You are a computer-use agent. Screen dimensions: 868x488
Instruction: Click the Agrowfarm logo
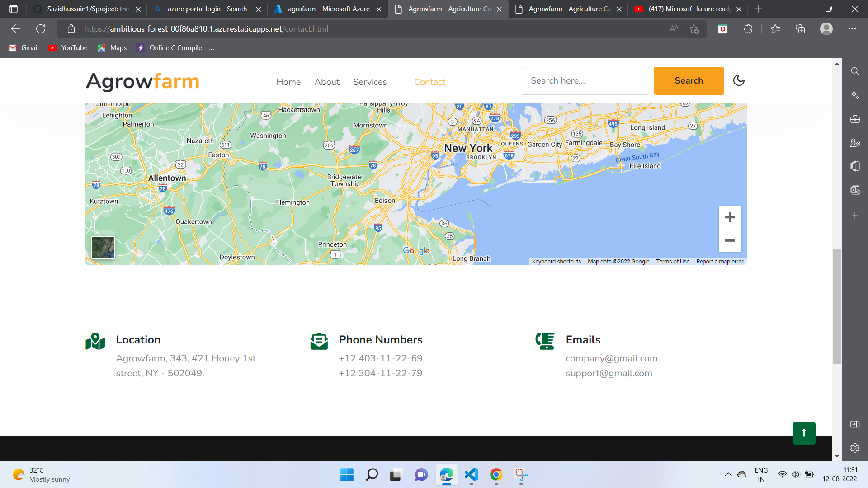(x=142, y=81)
